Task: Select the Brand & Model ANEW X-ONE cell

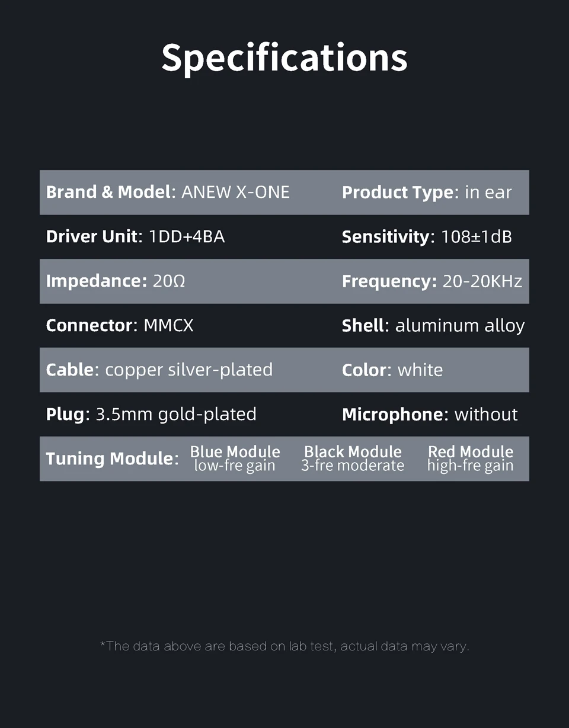Action: 168,192
